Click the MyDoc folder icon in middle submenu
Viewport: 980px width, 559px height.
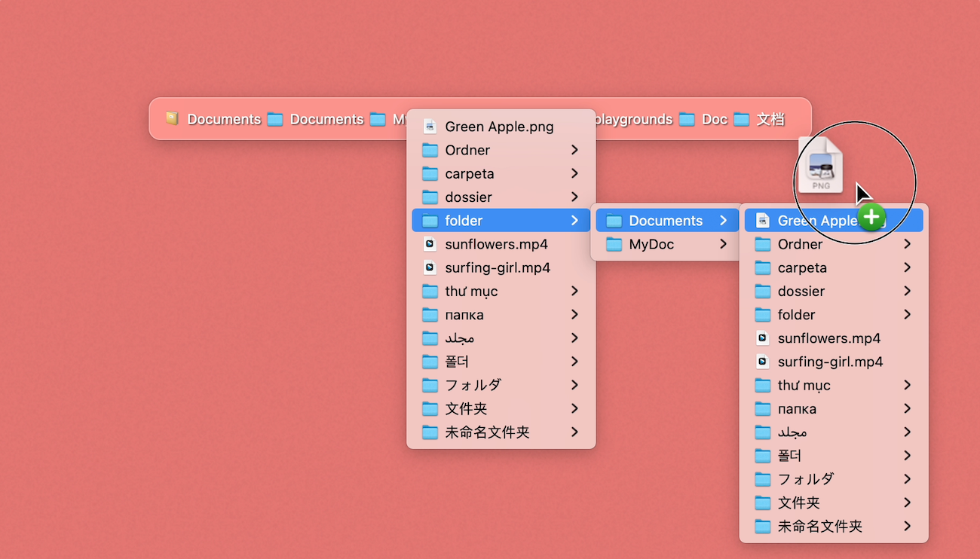pyautogui.click(x=614, y=244)
